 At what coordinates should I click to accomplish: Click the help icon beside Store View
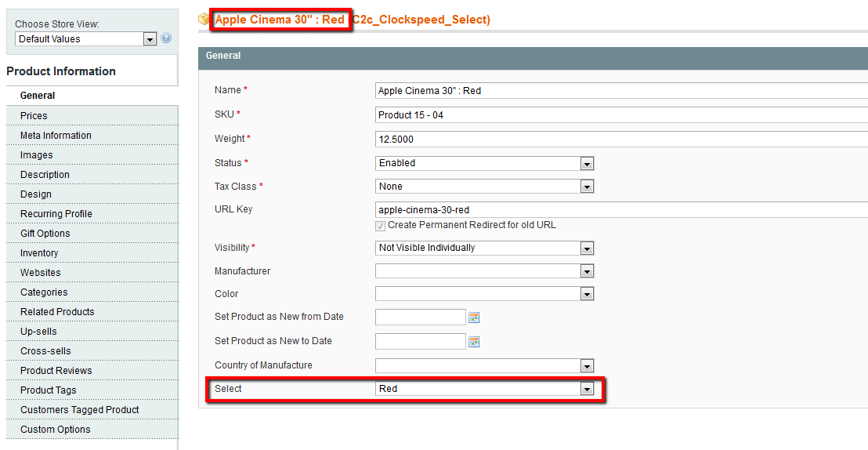166,38
